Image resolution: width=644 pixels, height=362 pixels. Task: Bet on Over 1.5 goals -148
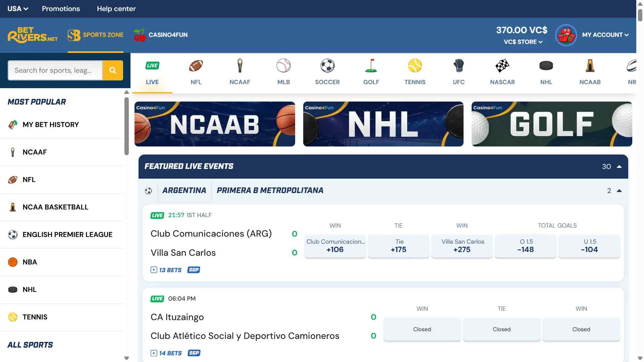tap(526, 246)
